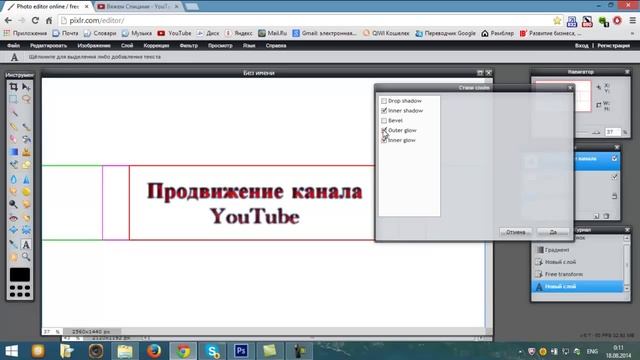The height and width of the screenshot is (360, 640).
Task: Click the Вход login link
Action: pos(582,46)
